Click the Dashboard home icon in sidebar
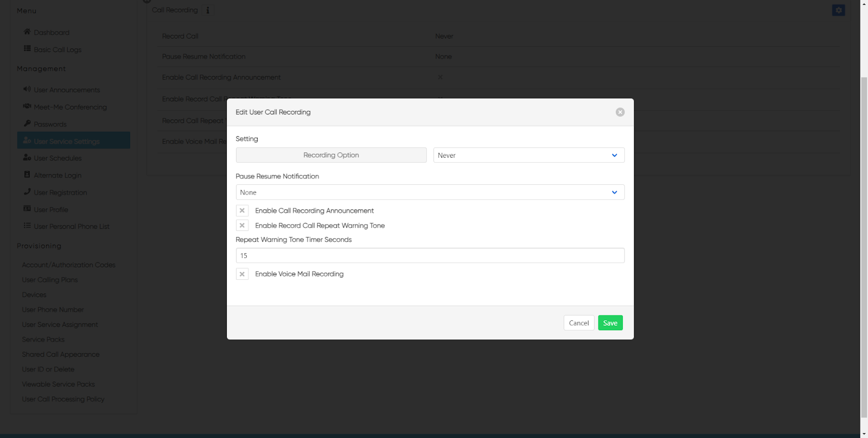 (x=27, y=31)
